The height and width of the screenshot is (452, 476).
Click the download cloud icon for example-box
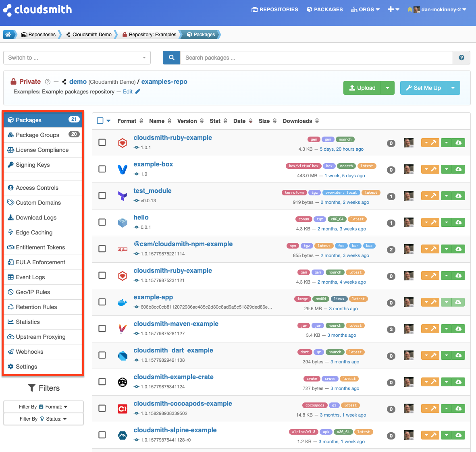pos(458,169)
